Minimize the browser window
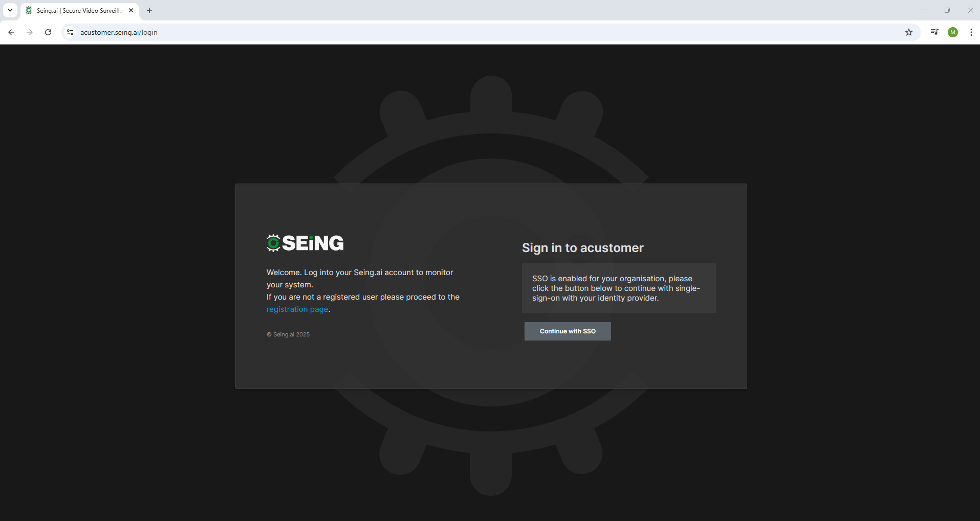980x521 pixels. [x=924, y=10]
